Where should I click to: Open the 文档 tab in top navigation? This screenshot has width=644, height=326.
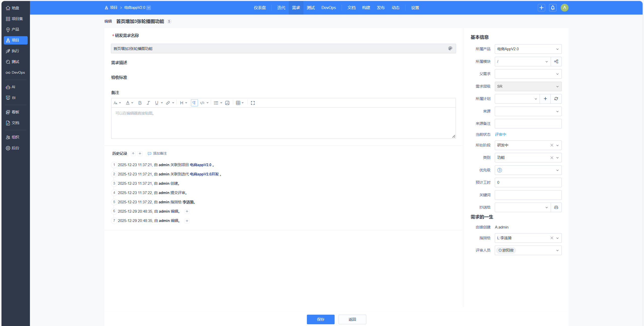coord(351,8)
